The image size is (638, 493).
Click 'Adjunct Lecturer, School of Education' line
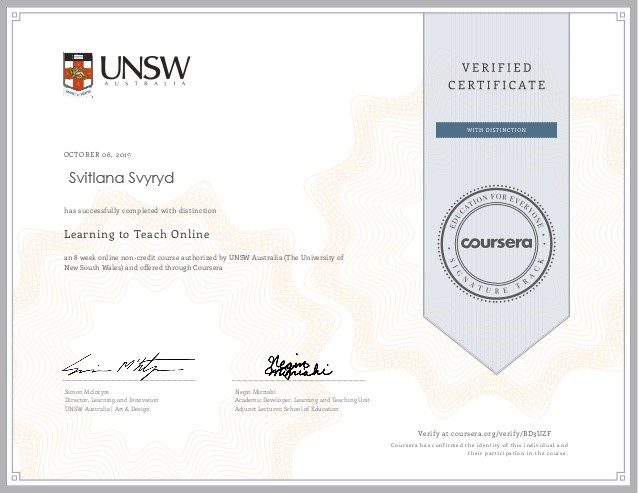pos(286,409)
